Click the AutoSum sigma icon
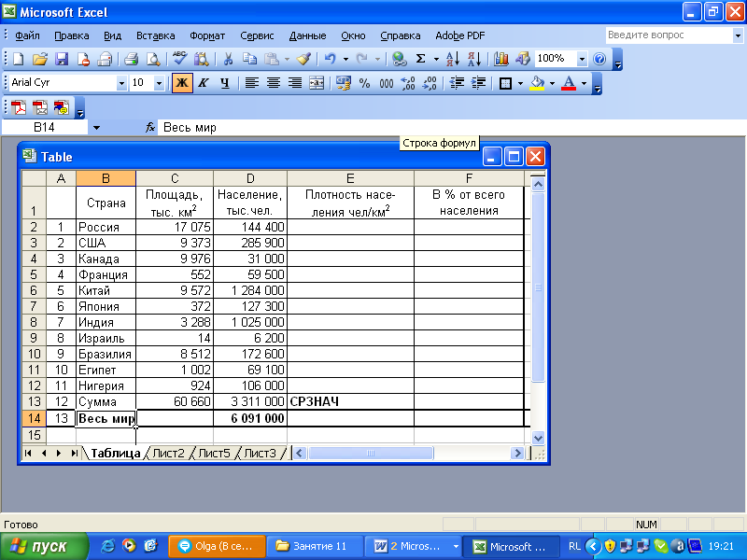 tap(421, 59)
